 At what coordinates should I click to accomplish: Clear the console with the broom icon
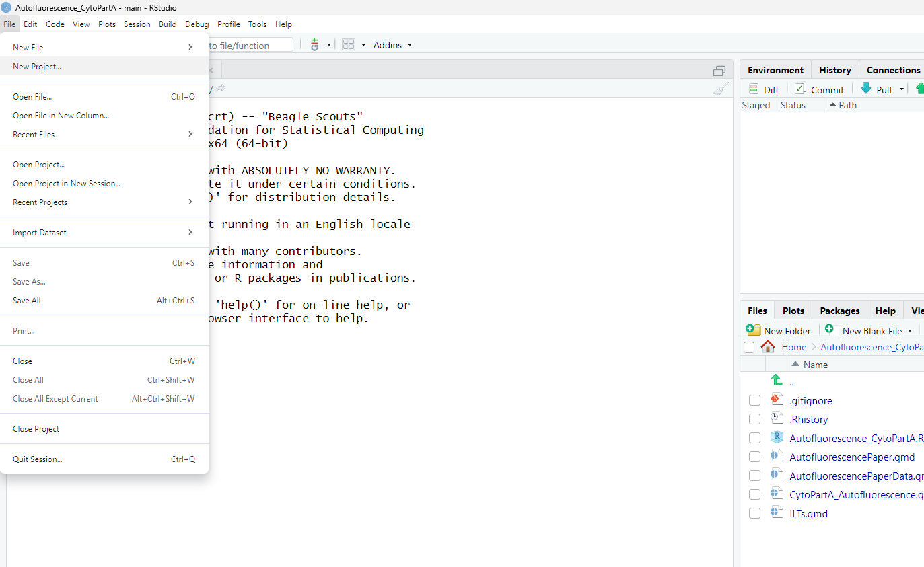click(720, 89)
